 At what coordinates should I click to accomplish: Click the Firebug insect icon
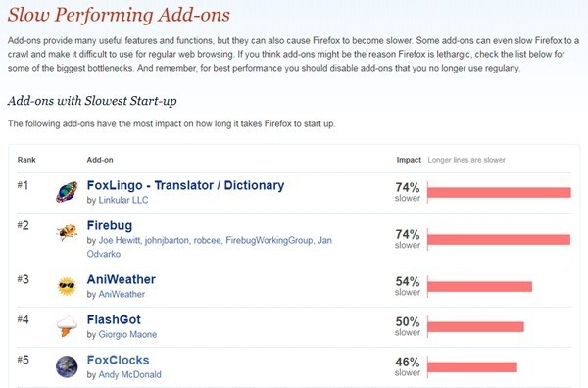(67, 232)
